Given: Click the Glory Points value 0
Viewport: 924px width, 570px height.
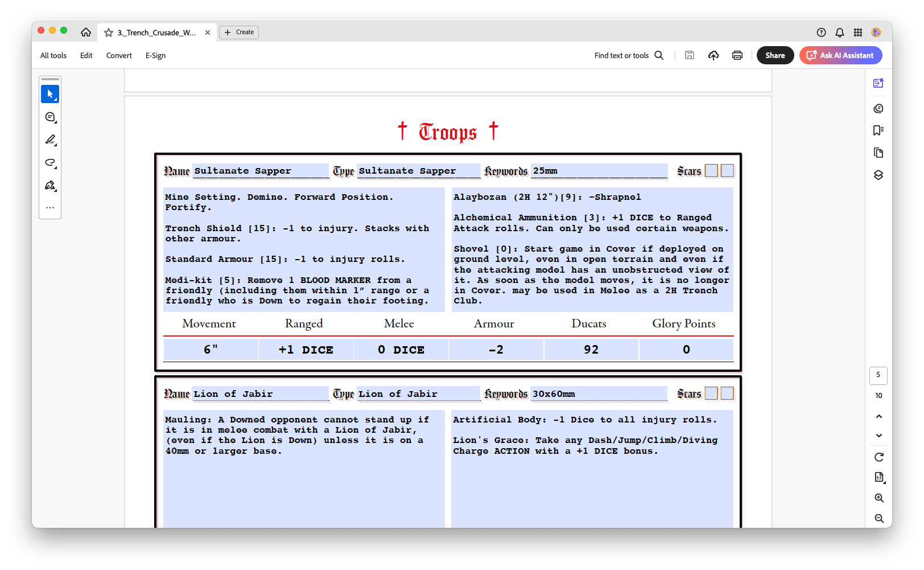Looking at the screenshot, I should 686,350.
